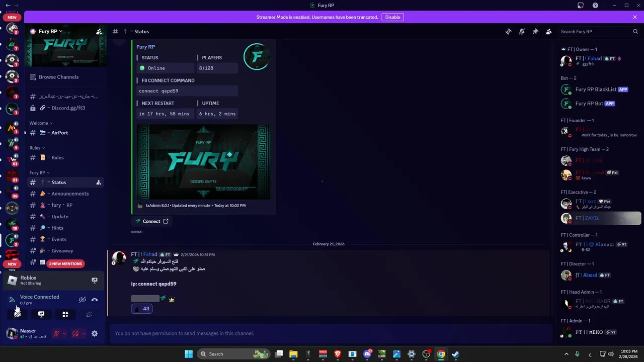The width and height of the screenshot is (644, 362).
Task: Show hidden system tray icons chevron
Action: (x=566, y=354)
